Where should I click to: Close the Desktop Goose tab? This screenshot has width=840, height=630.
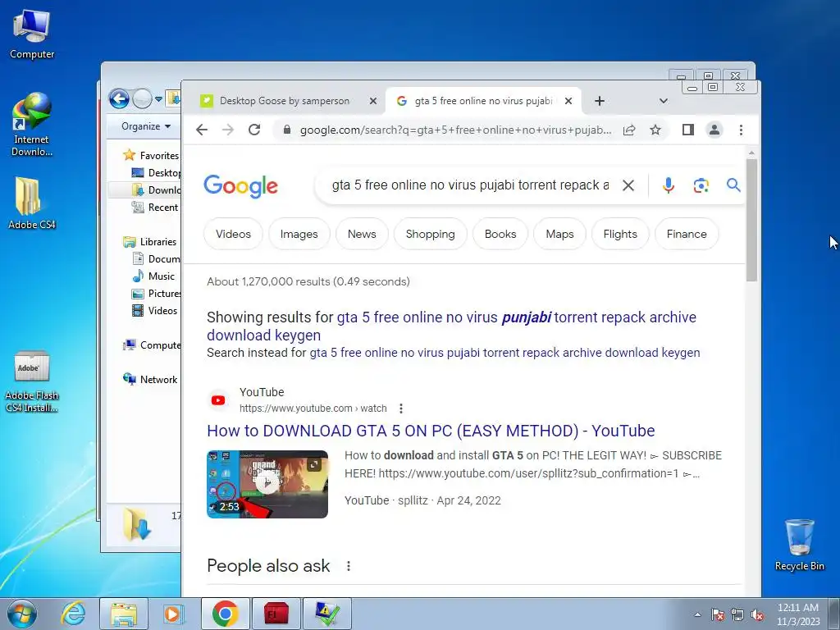[x=373, y=101]
